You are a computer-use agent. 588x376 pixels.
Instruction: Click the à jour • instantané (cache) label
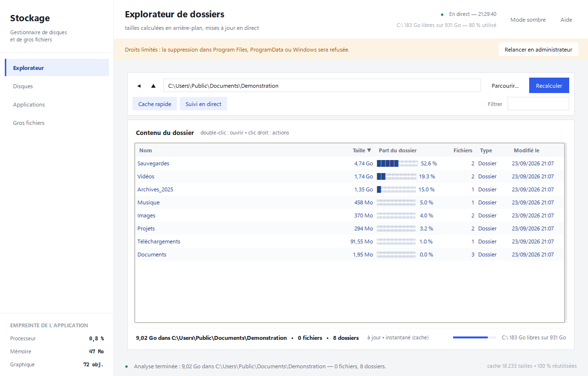click(398, 337)
